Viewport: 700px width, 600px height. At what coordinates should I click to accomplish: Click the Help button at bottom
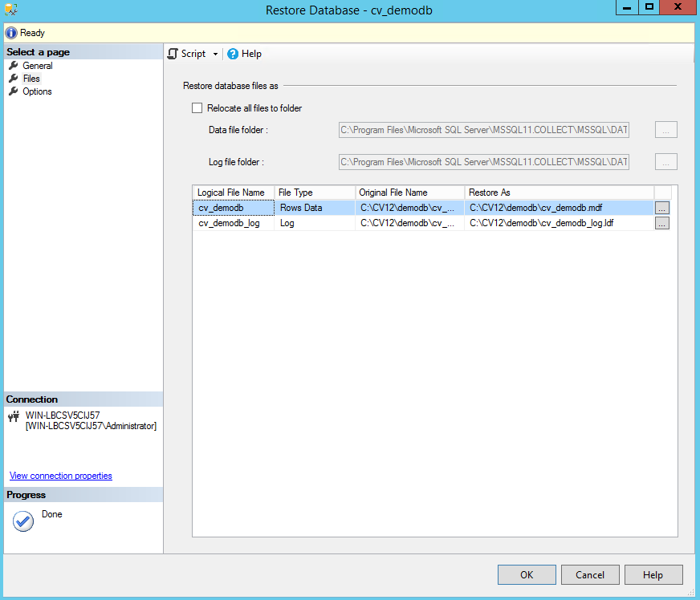[x=653, y=575]
